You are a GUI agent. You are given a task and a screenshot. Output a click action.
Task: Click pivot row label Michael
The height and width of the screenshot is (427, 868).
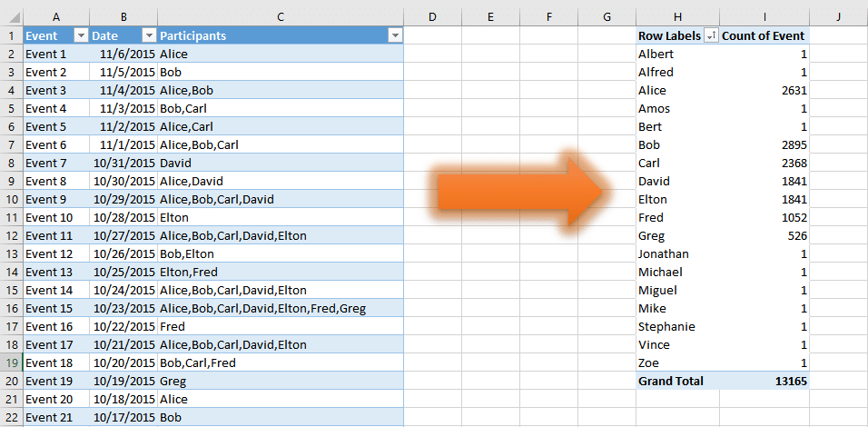[677, 272]
